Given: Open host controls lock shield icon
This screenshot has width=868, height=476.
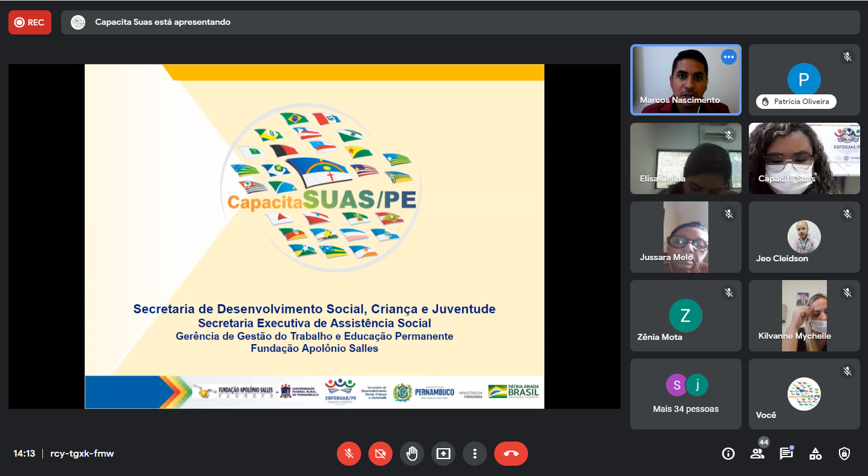Looking at the screenshot, I should 844,454.
